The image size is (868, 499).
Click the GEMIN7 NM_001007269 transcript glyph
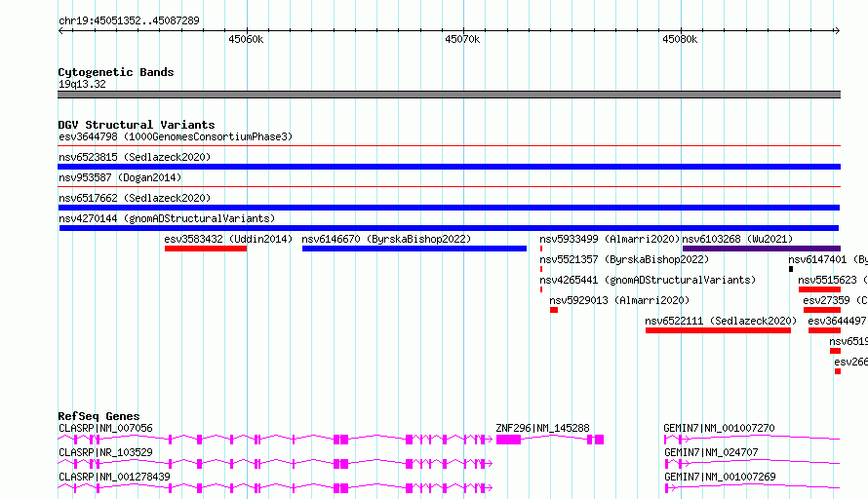point(752,488)
